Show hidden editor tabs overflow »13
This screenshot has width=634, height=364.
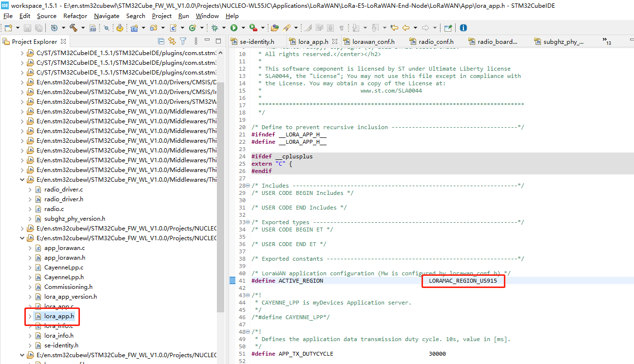click(607, 41)
